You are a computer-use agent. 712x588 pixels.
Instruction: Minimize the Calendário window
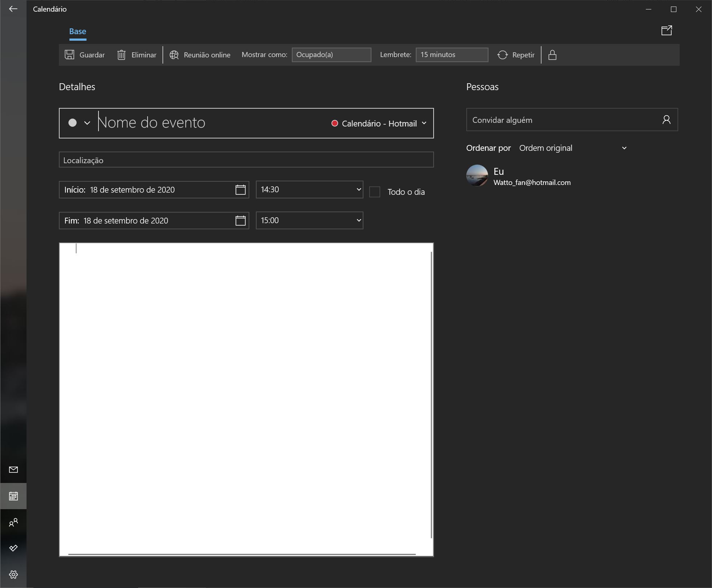pos(648,9)
